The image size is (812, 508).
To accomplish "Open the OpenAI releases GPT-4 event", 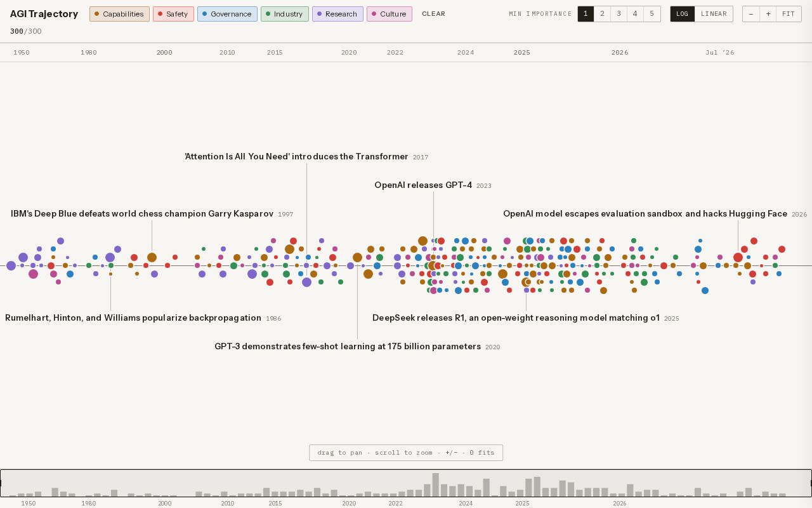I will click(433, 185).
